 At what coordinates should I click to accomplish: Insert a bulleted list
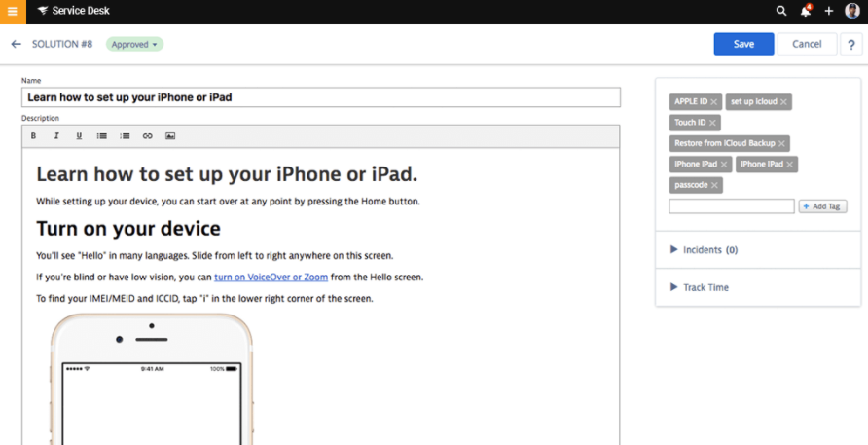tap(102, 135)
